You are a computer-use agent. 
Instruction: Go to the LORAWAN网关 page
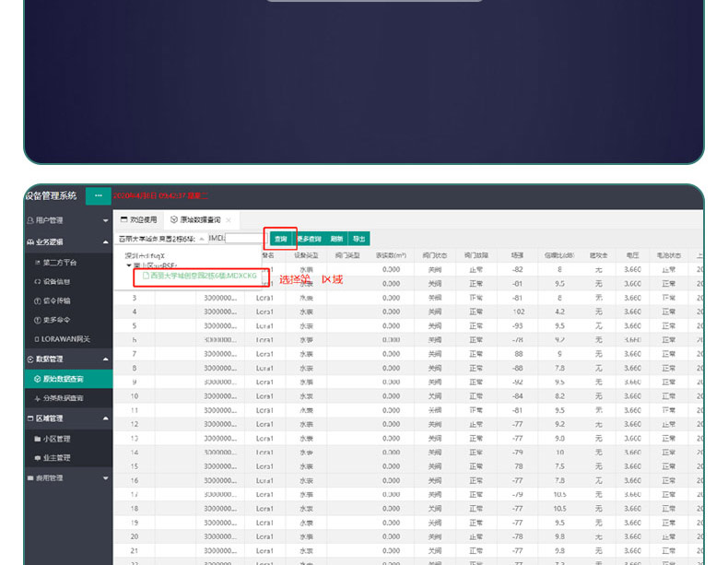pos(65,339)
